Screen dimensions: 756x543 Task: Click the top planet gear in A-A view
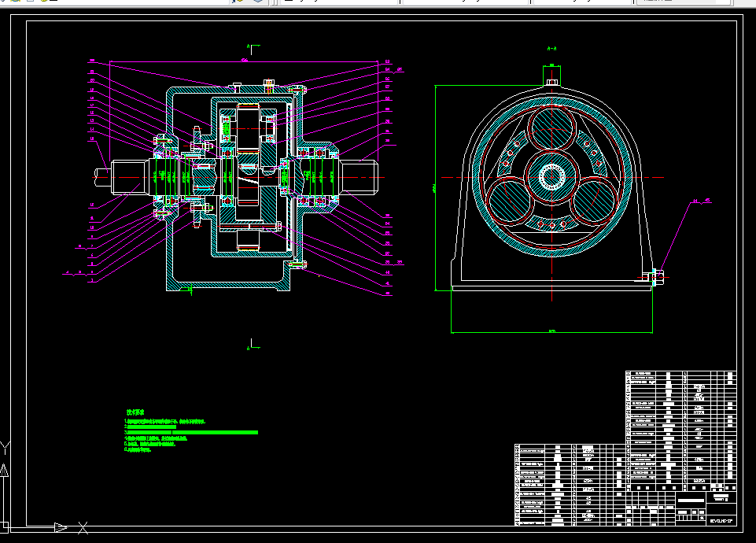tap(551, 129)
